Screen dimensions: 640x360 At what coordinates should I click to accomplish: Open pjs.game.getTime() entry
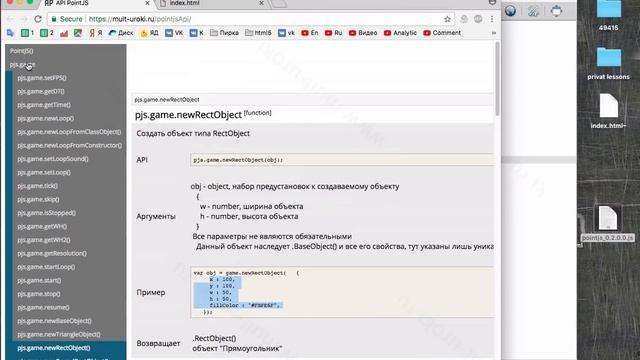tap(44, 105)
